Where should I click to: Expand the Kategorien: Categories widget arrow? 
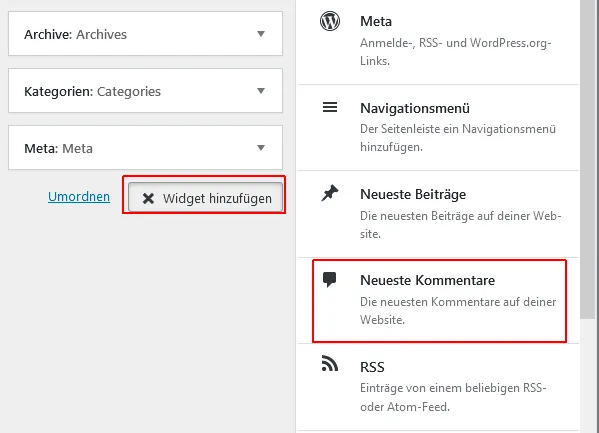pyautogui.click(x=261, y=91)
